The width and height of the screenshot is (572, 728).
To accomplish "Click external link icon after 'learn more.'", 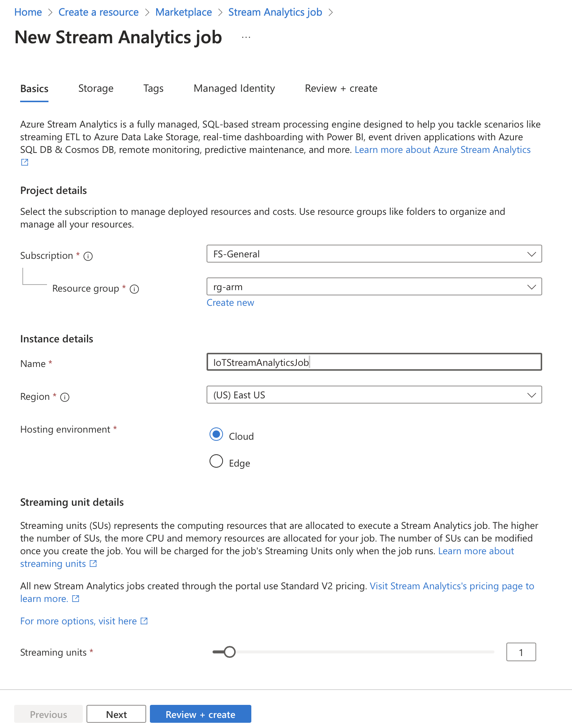I will pyautogui.click(x=76, y=599).
